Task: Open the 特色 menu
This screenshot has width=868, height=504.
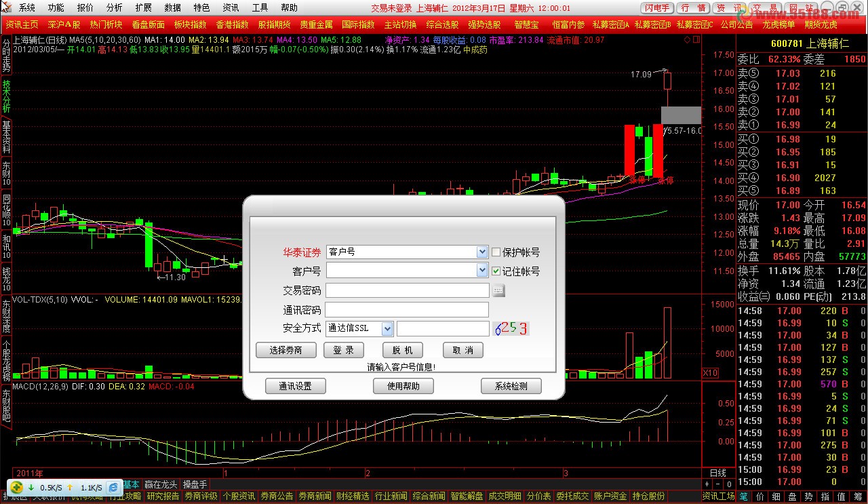Action: [202, 8]
